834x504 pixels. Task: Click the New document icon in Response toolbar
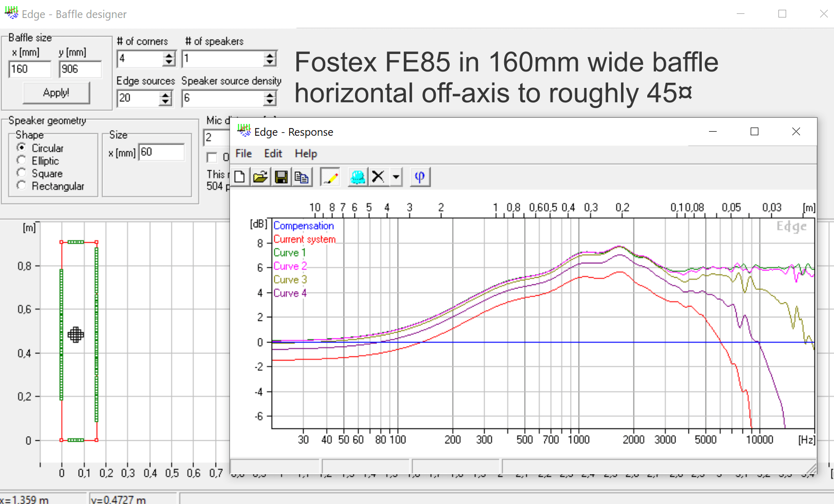[x=239, y=177]
